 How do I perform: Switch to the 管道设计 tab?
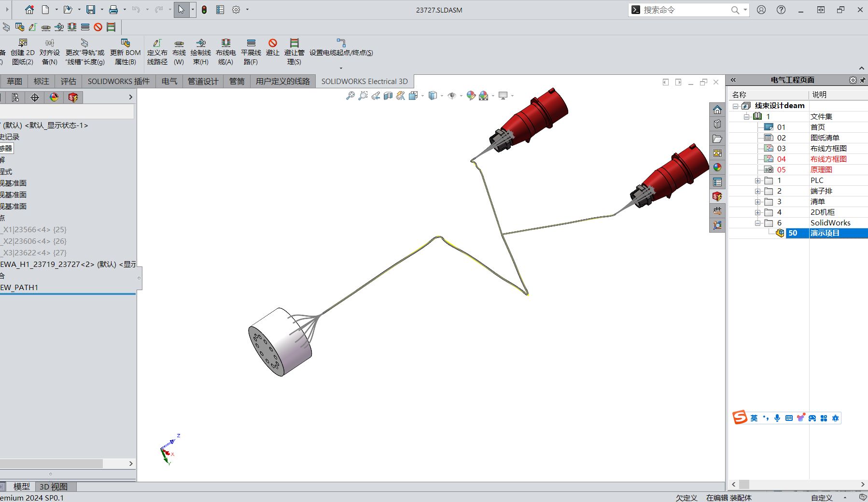(x=203, y=81)
